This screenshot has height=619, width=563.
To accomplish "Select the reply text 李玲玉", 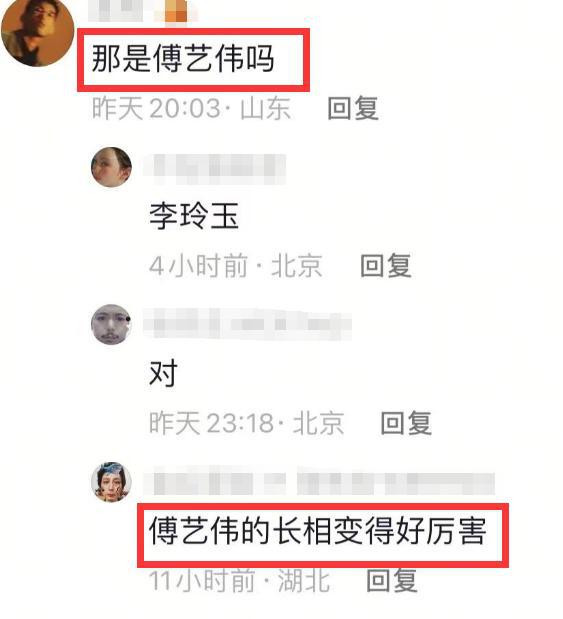I will tap(194, 216).
